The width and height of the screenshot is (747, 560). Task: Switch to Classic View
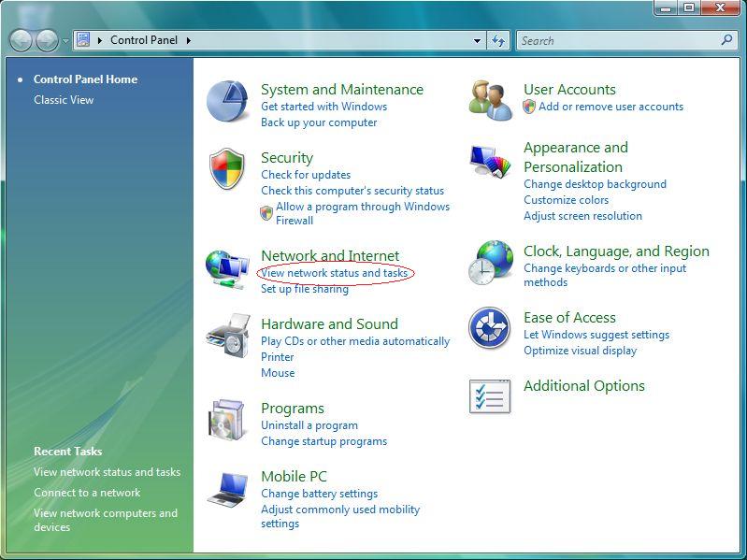tap(64, 100)
